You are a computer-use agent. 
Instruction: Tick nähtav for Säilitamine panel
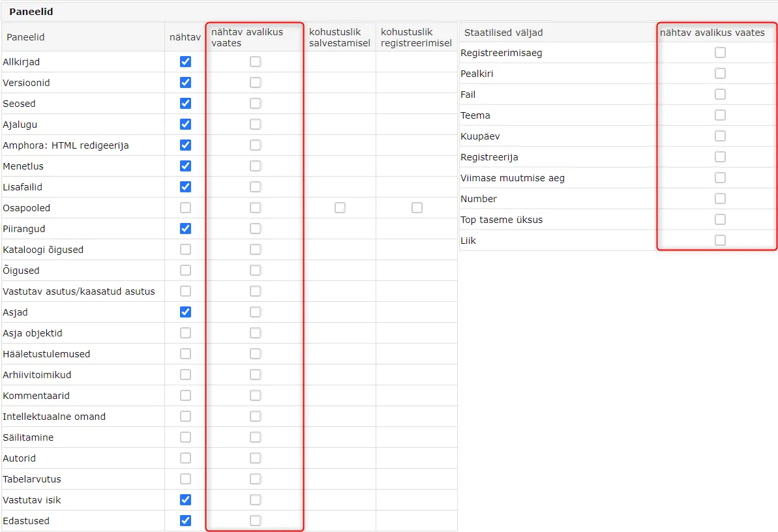(x=186, y=437)
